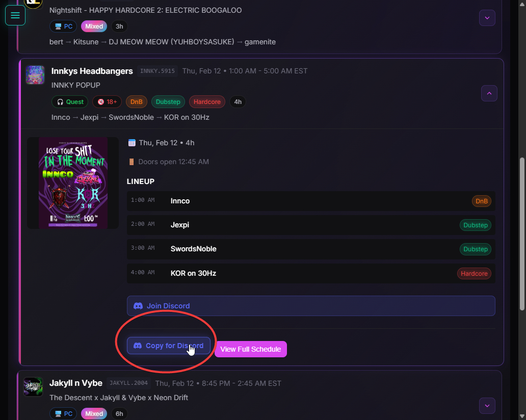Viewport: 526px width, 420px height.
Task: Click the 18+ age restriction badge
Action: pyautogui.click(x=107, y=102)
